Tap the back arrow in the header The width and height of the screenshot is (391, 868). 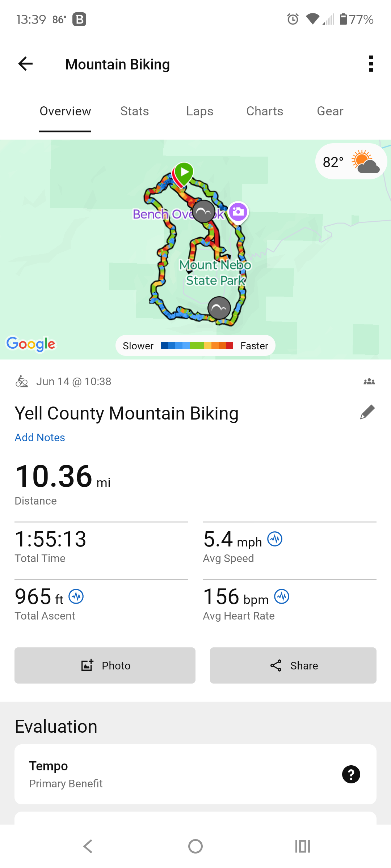coord(25,64)
